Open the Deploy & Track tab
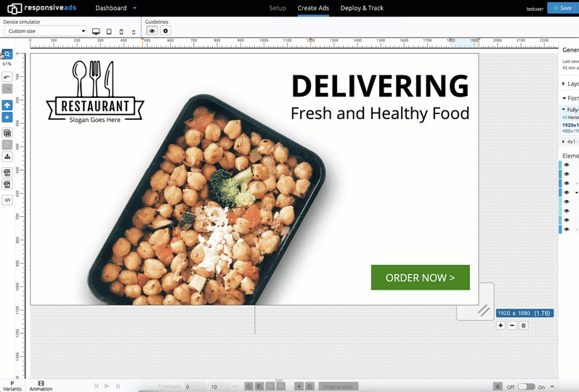This screenshot has height=392, width=579. tap(362, 8)
